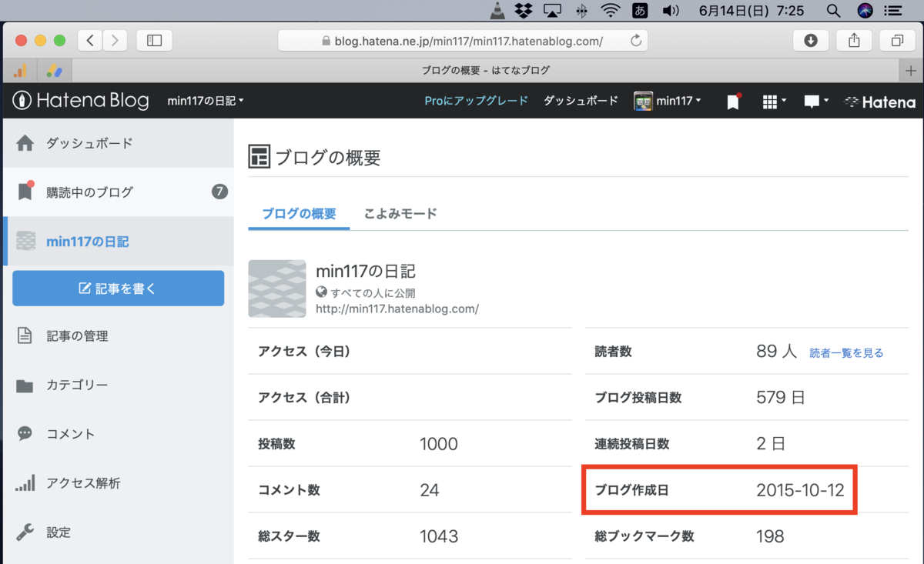Open Spotlight search magnifier icon
Image resolution: width=924 pixels, height=564 pixels.
coord(832,11)
